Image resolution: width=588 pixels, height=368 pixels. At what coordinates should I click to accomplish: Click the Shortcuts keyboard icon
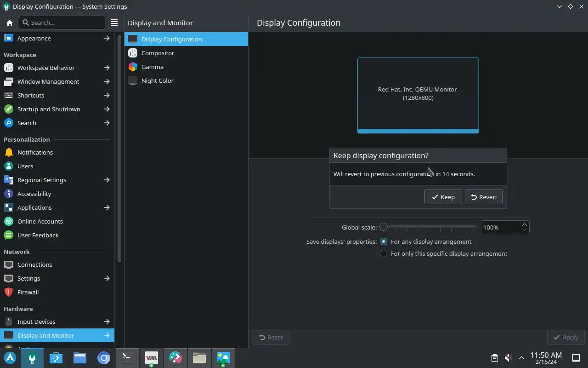click(8, 95)
